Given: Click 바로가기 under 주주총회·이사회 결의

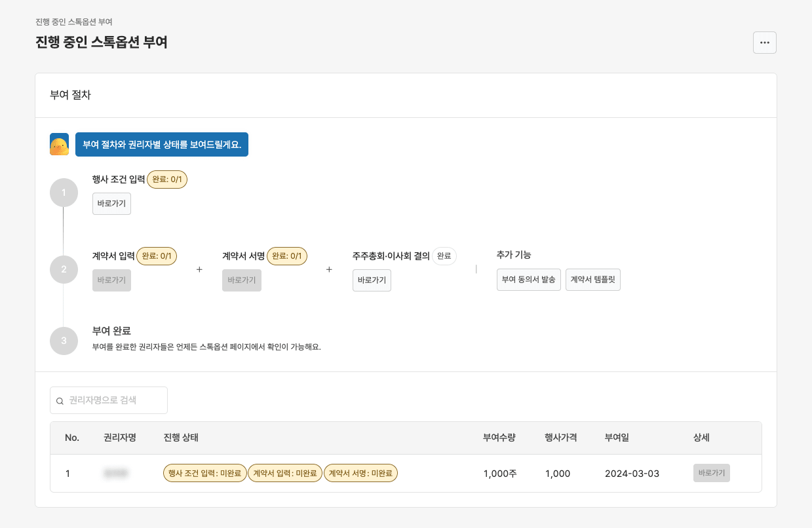Looking at the screenshot, I should click(372, 280).
